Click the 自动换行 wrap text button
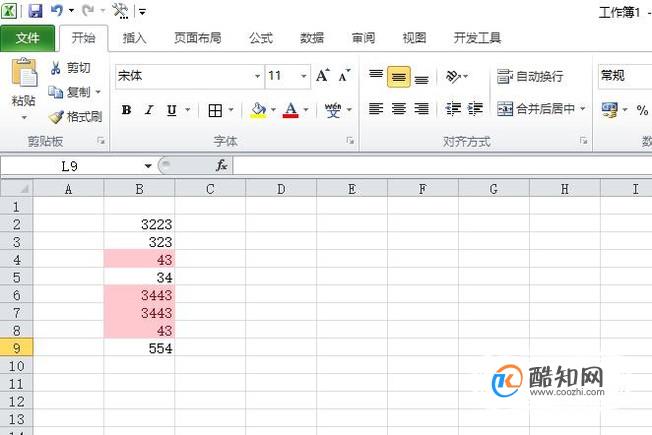The width and height of the screenshot is (652, 435). pyautogui.click(x=530, y=77)
